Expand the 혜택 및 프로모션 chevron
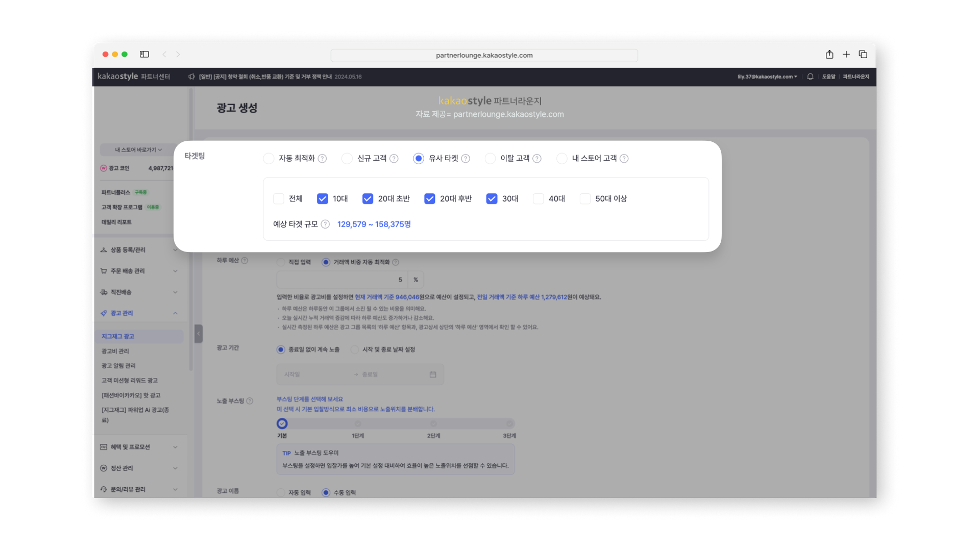This screenshot has height=551, width=980. [x=175, y=447]
